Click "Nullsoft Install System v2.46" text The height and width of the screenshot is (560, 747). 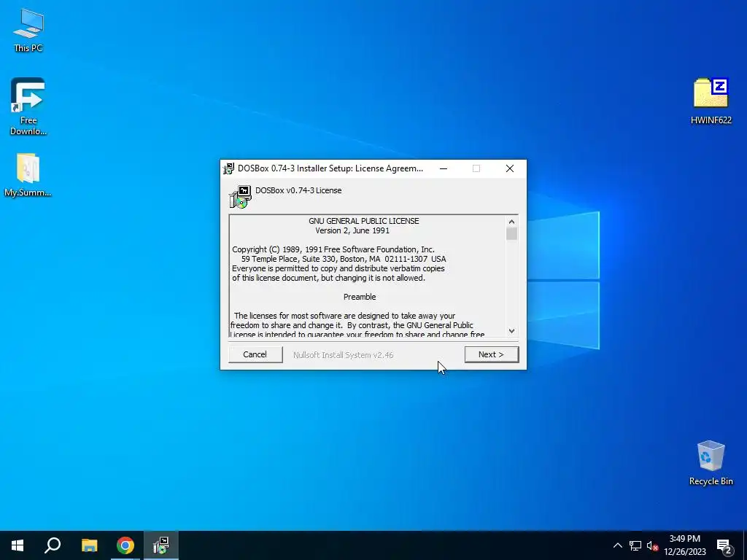coord(343,355)
